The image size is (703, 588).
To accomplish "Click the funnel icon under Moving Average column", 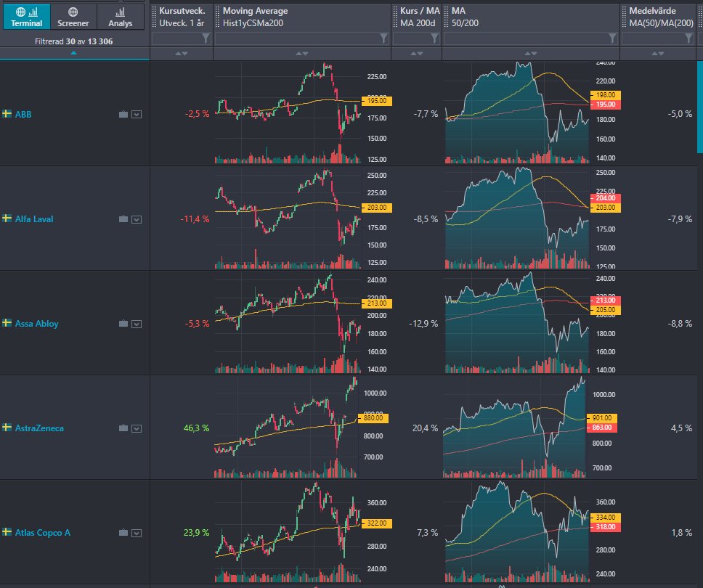I will click(x=383, y=38).
